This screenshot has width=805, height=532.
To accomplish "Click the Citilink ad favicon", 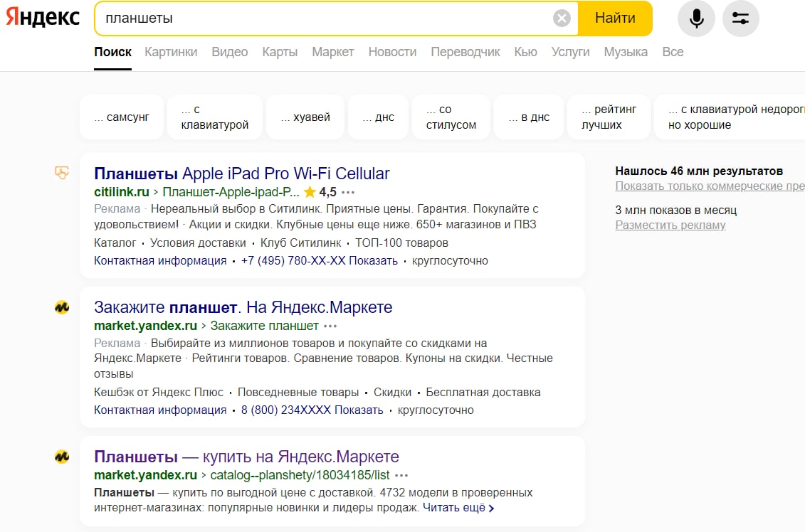I will [62, 173].
